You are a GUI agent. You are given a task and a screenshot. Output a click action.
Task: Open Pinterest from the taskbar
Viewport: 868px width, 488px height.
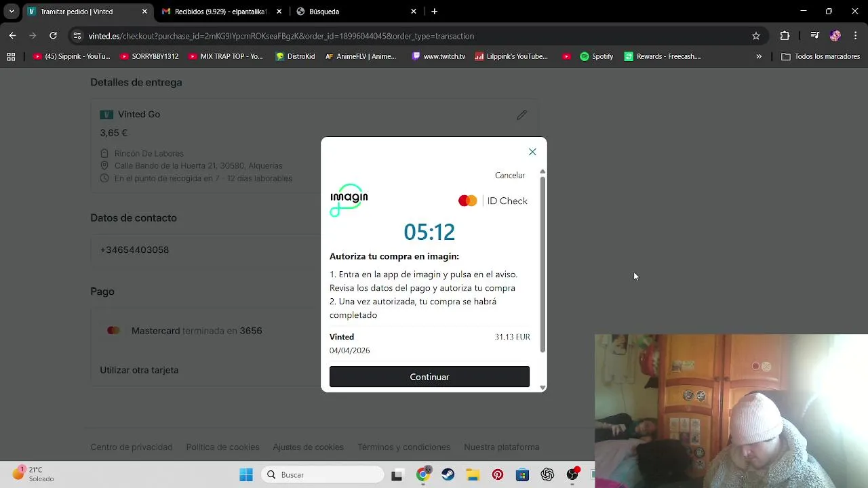click(498, 474)
